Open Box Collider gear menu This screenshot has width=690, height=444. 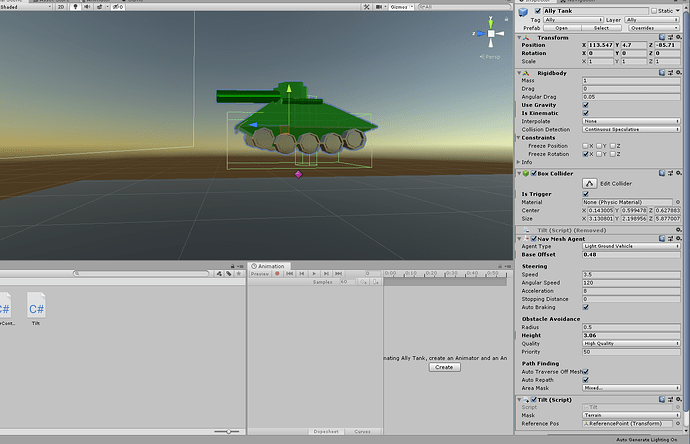coord(679,173)
